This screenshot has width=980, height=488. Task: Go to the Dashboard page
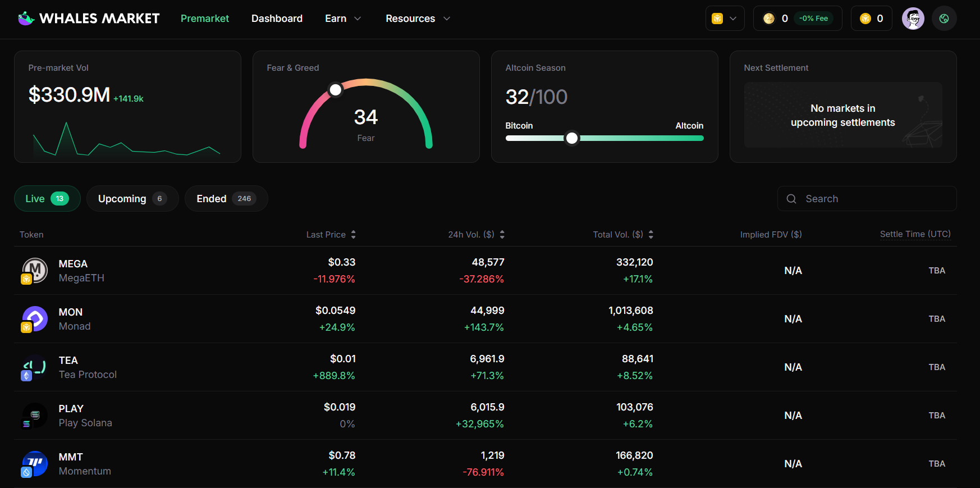click(277, 19)
